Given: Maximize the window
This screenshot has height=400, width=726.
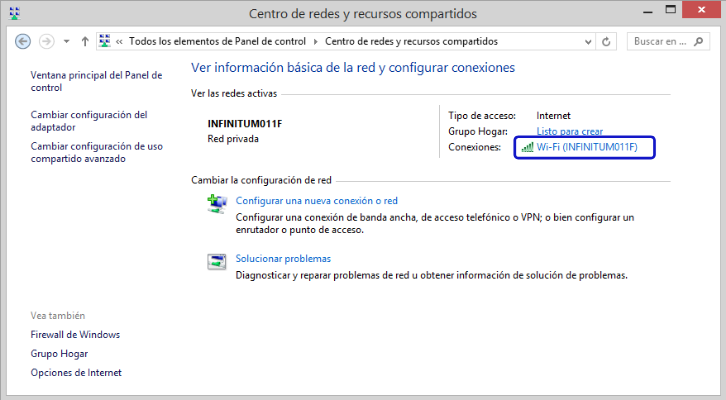Looking at the screenshot, I should (670, 10).
